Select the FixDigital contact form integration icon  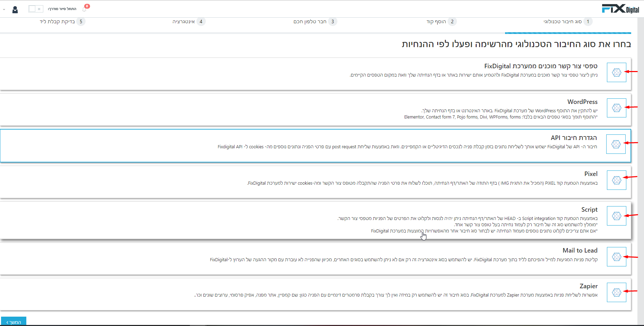616,72
